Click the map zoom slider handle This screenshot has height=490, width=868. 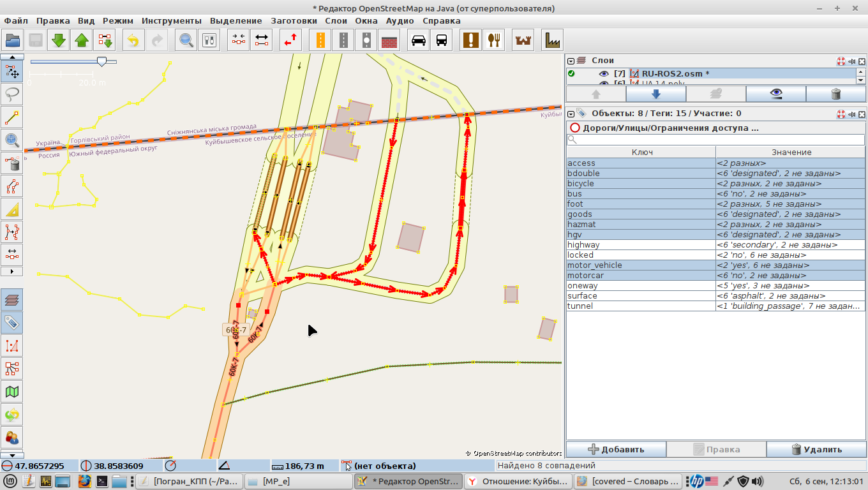pyautogui.click(x=101, y=61)
